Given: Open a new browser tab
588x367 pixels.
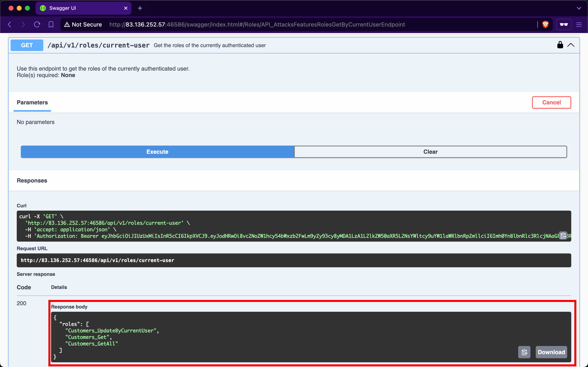Looking at the screenshot, I should pos(140,8).
